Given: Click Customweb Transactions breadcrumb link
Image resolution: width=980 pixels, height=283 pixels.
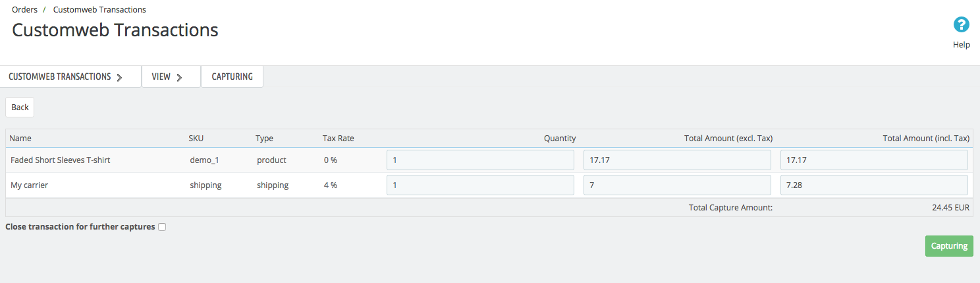Looking at the screenshot, I should (99, 10).
